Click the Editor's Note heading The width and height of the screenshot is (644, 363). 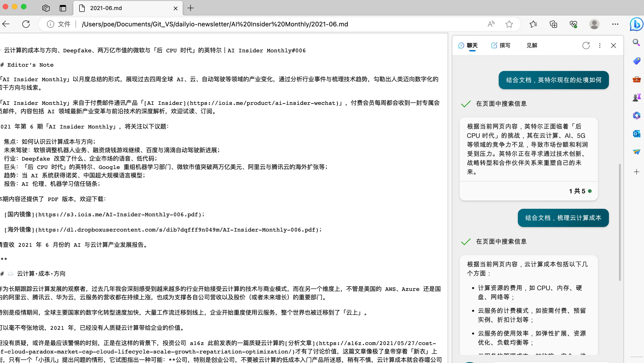pos(27,65)
